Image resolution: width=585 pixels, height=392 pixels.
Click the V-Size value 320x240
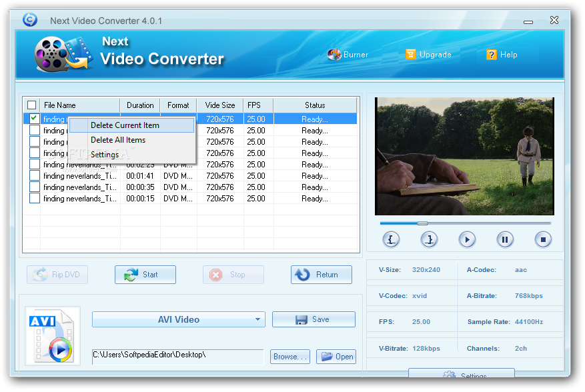[x=426, y=269]
